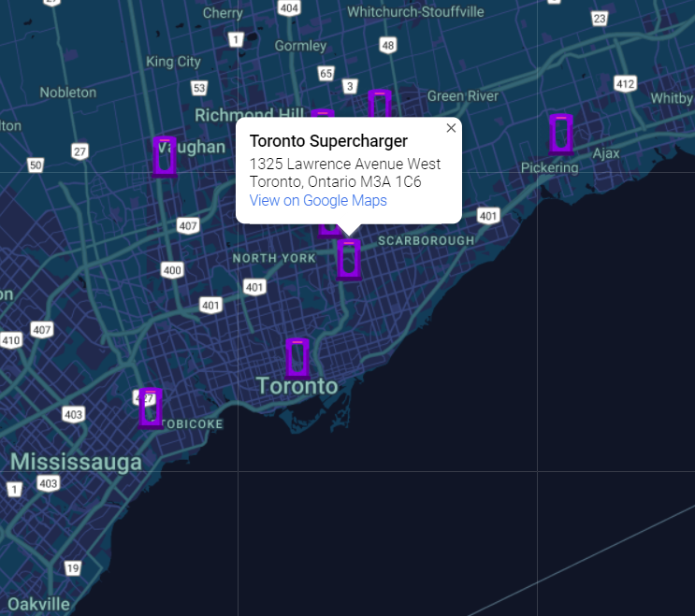Click the Highway 53 shield
Image resolution: width=695 pixels, height=616 pixels.
tap(199, 88)
